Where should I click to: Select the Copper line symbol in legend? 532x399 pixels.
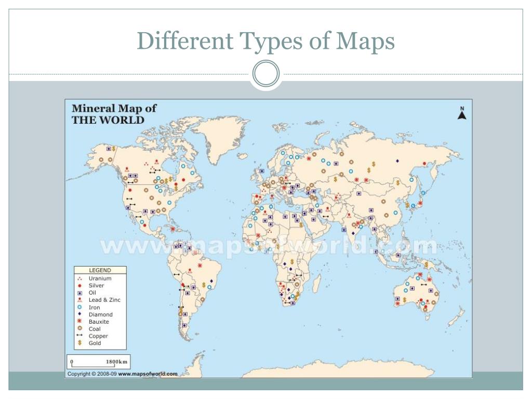(x=80, y=335)
